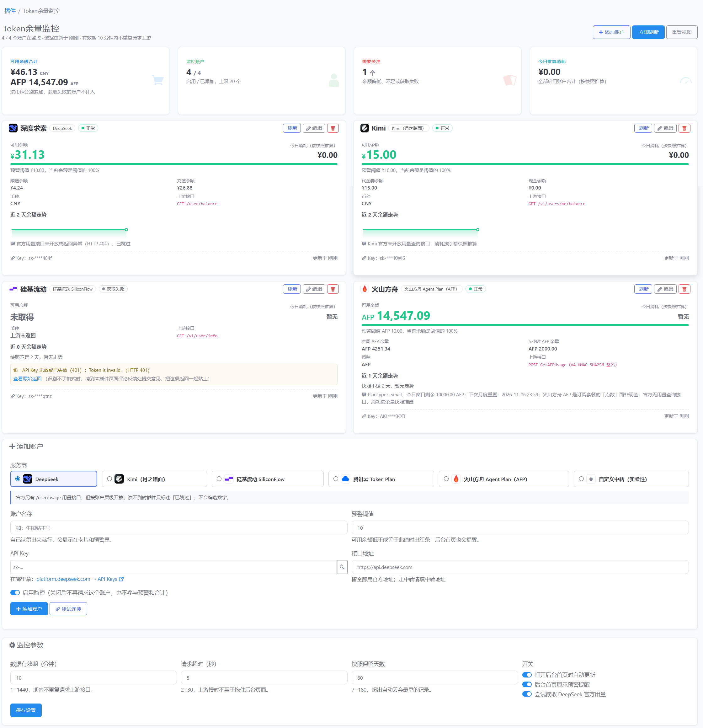Click gauge icon in 今日推算消耗 card
The width and height of the screenshot is (703, 728).
point(685,81)
